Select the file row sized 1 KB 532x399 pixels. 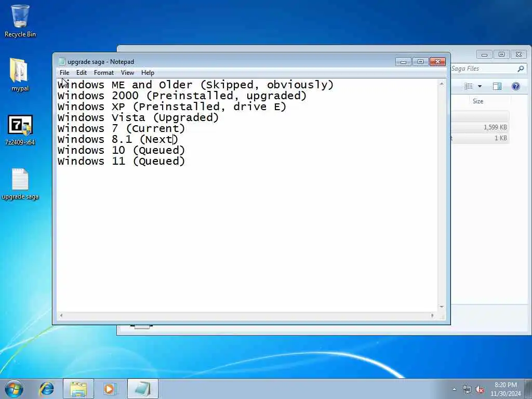[480, 138]
